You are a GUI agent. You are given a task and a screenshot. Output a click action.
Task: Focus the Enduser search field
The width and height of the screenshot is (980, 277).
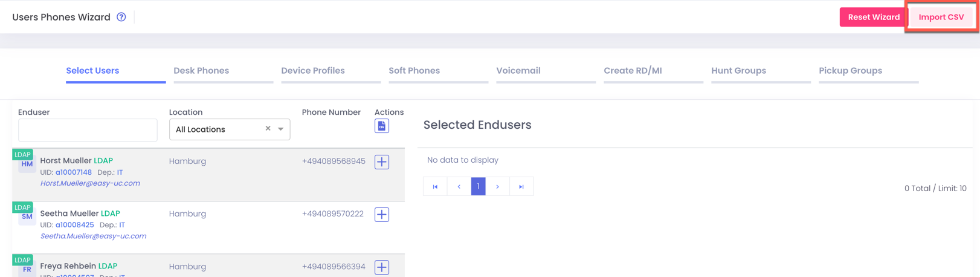(x=88, y=130)
